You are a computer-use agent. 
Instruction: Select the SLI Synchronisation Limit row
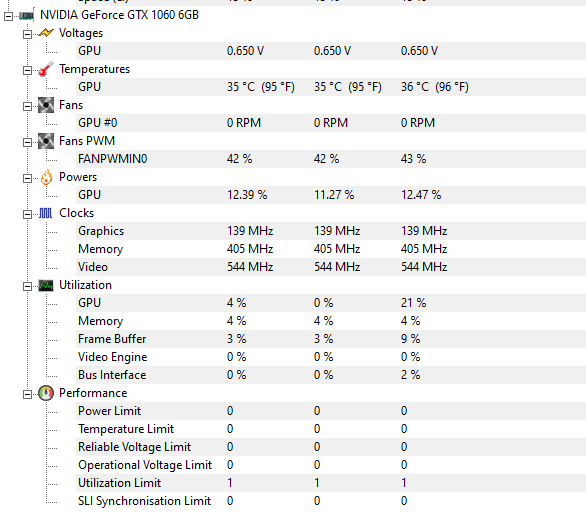coord(331,501)
